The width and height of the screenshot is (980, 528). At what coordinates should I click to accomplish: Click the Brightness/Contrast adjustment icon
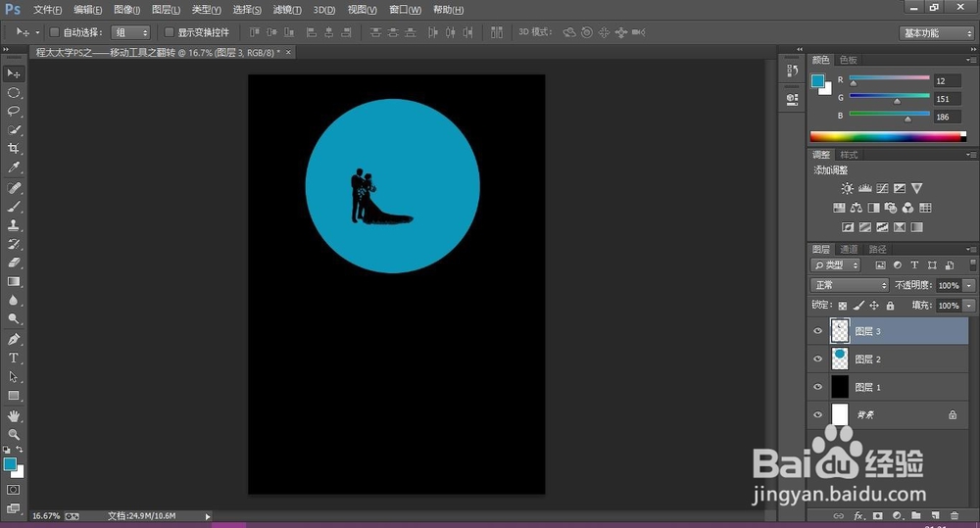click(847, 188)
